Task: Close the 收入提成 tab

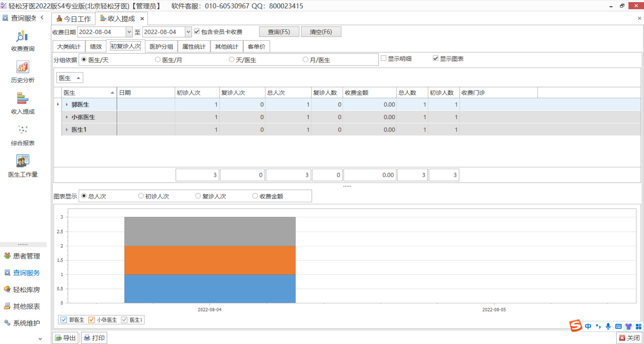Action: (142, 19)
